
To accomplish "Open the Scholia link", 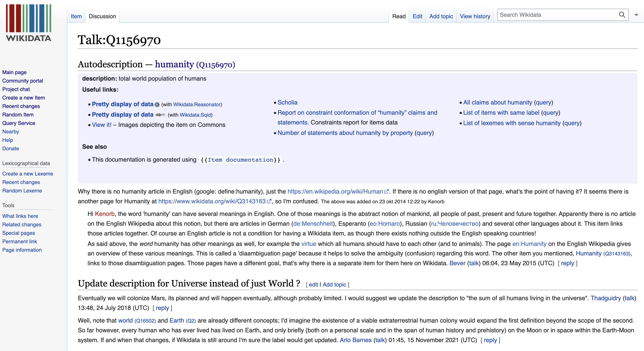I will (287, 103).
